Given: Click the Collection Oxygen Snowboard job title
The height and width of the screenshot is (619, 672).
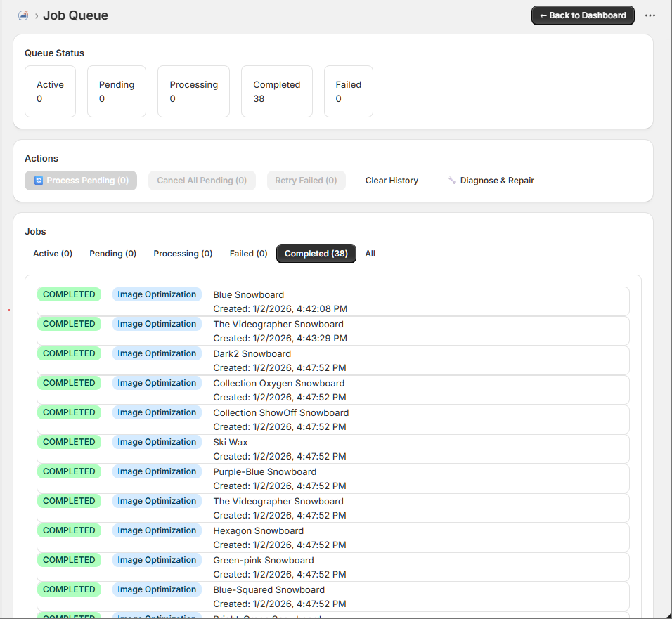Looking at the screenshot, I should click(x=279, y=384).
